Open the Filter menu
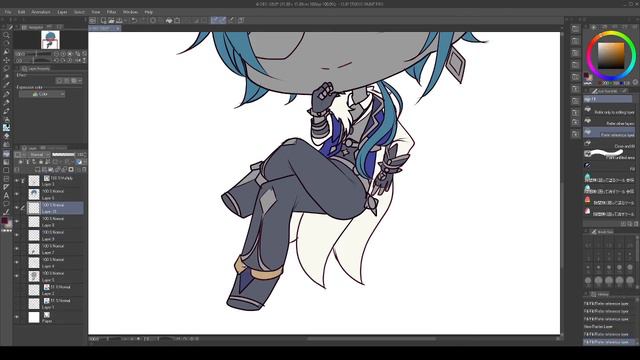The height and width of the screenshot is (360, 640). tap(111, 12)
